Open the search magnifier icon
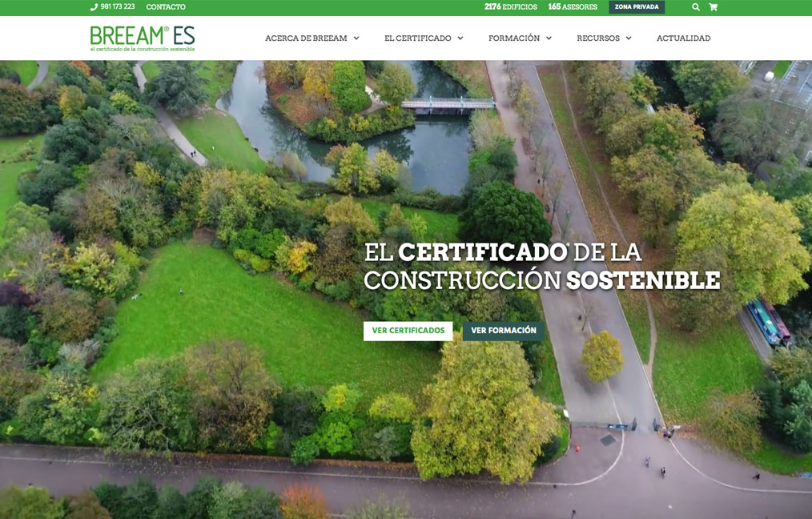The height and width of the screenshot is (519, 812). tap(696, 7)
